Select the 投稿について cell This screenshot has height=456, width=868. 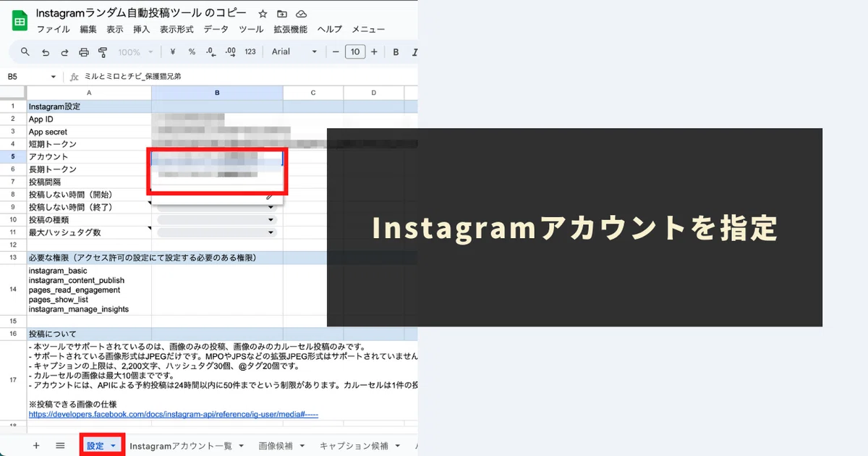point(89,334)
